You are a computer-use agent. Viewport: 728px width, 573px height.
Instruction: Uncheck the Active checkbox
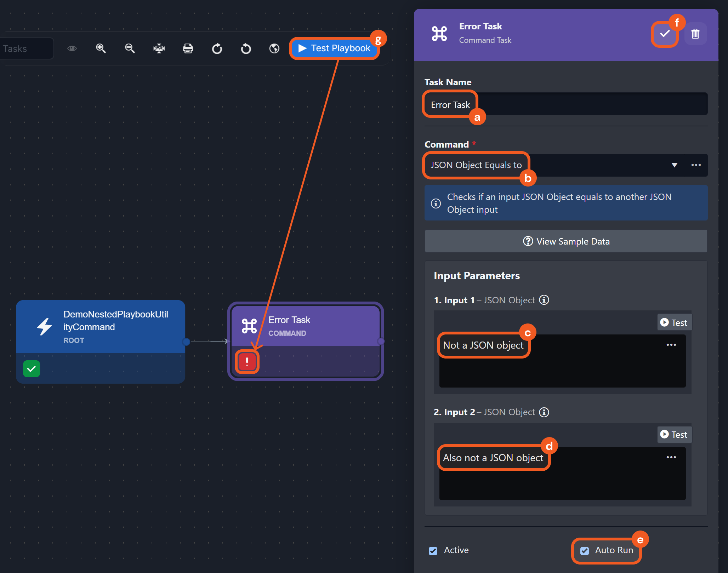(x=433, y=551)
